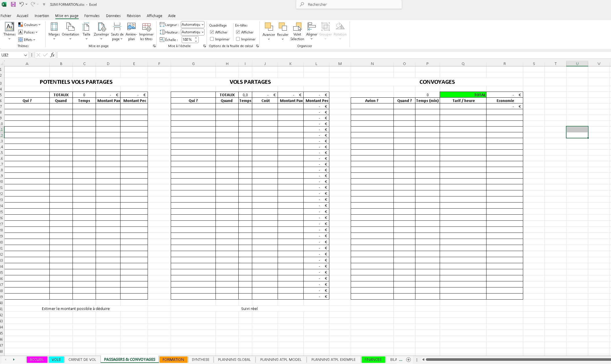Image resolution: width=611 pixels, height=364 pixels.
Task: Open the Données ribbon tab
Action: pos(113,16)
